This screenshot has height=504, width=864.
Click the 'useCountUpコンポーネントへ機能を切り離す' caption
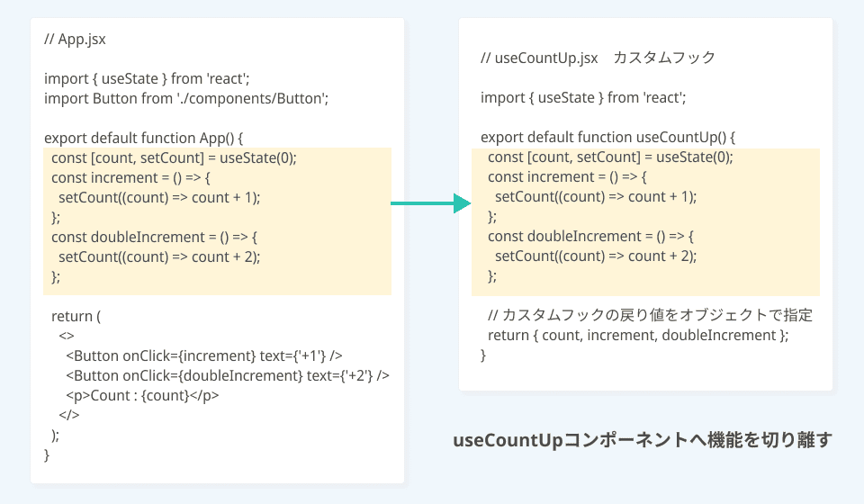pyautogui.click(x=643, y=440)
